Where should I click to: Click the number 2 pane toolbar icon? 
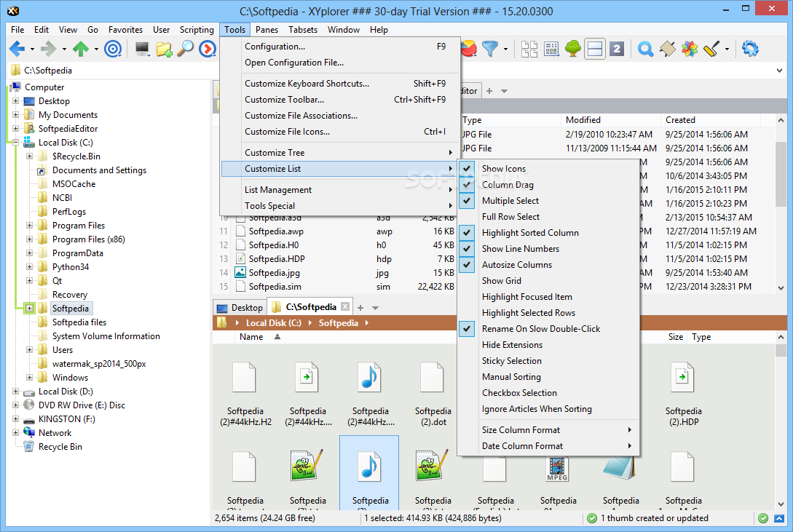617,49
